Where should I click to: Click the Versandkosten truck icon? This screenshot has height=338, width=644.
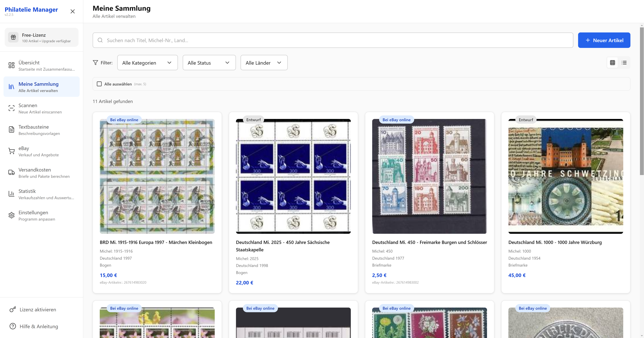click(x=11, y=173)
